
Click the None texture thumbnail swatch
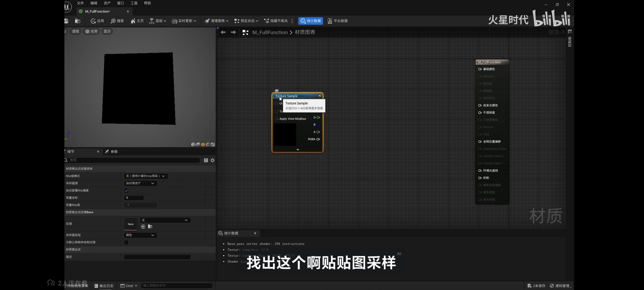(131, 224)
